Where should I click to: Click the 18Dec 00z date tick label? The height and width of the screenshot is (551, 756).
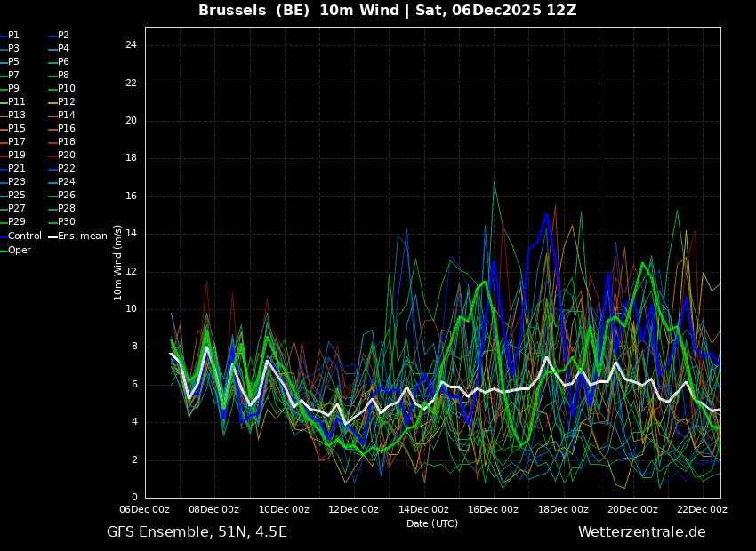point(563,510)
